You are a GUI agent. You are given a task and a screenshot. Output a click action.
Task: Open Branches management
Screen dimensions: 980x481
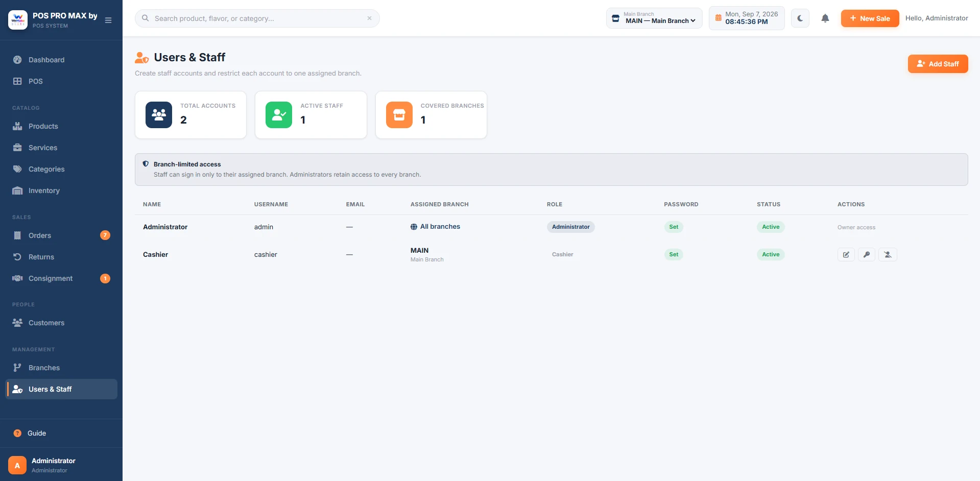61,368
